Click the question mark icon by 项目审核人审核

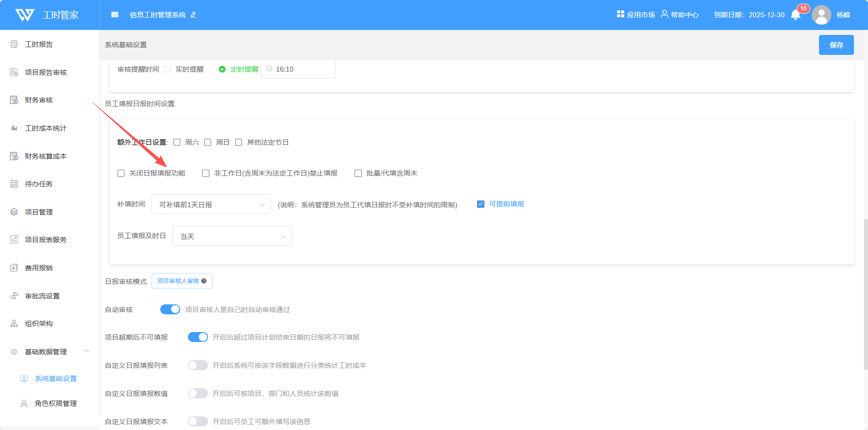[x=204, y=281]
